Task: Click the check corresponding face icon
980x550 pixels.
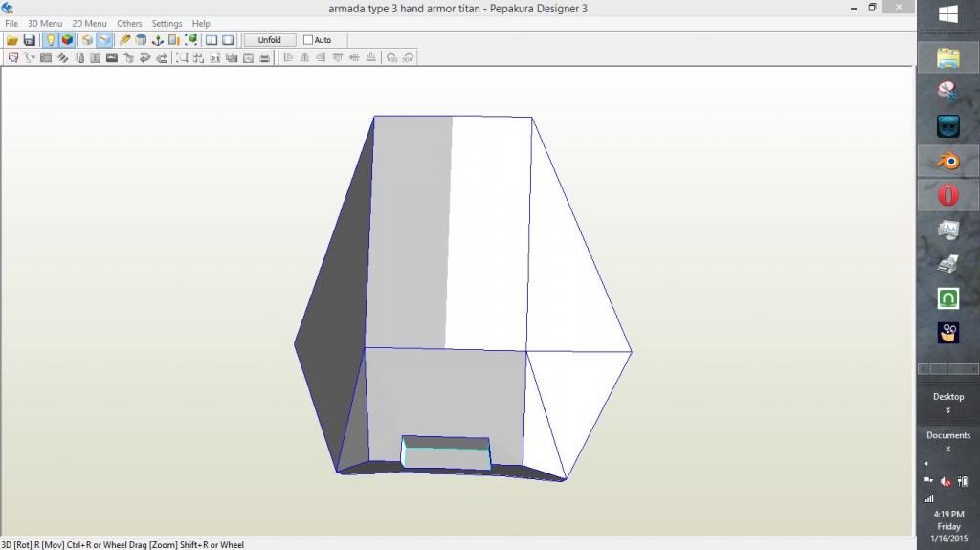Action: tap(128, 57)
